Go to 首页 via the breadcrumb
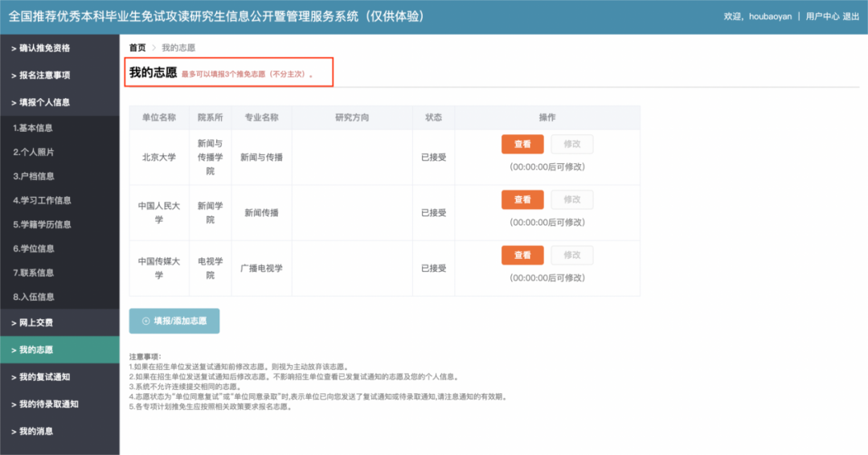868x455 pixels. [137, 47]
